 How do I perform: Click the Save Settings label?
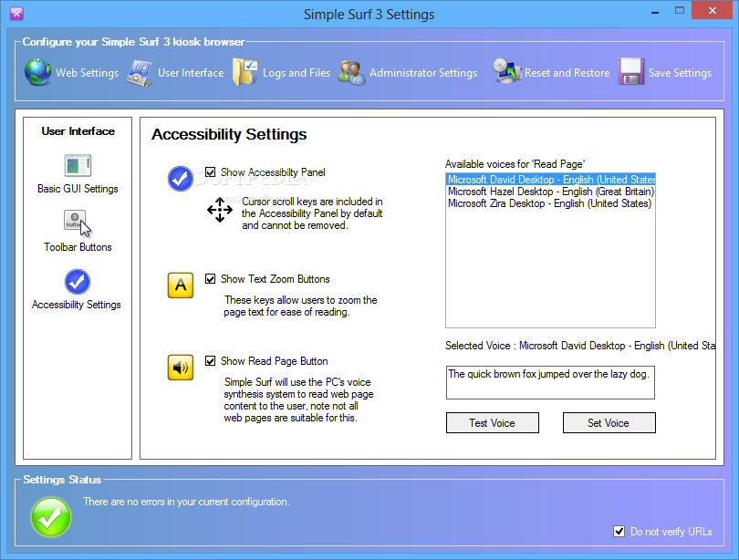tap(680, 73)
